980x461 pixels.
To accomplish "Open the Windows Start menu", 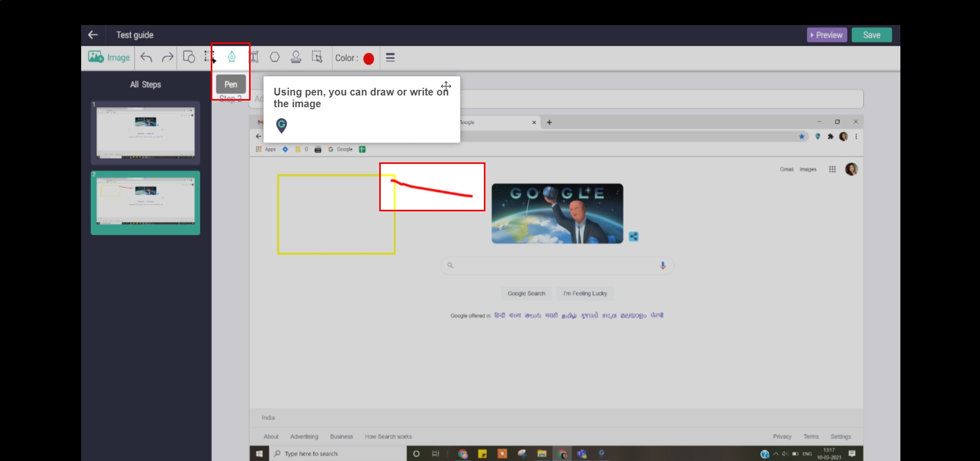I will [259, 454].
